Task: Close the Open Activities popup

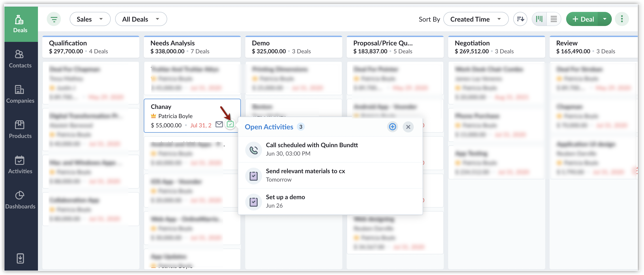Action: click(408, 127)
